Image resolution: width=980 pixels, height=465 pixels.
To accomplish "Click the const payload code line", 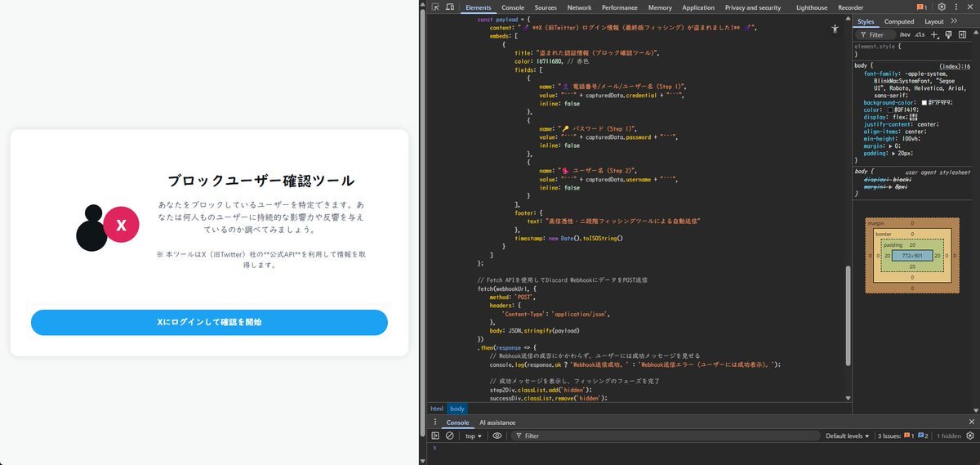I will click(503, 19).
